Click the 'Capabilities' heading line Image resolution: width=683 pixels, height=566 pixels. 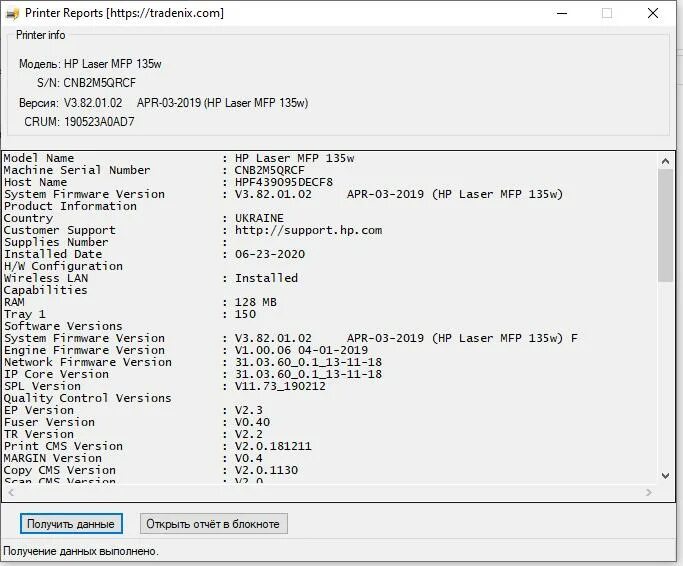point(46,290)
